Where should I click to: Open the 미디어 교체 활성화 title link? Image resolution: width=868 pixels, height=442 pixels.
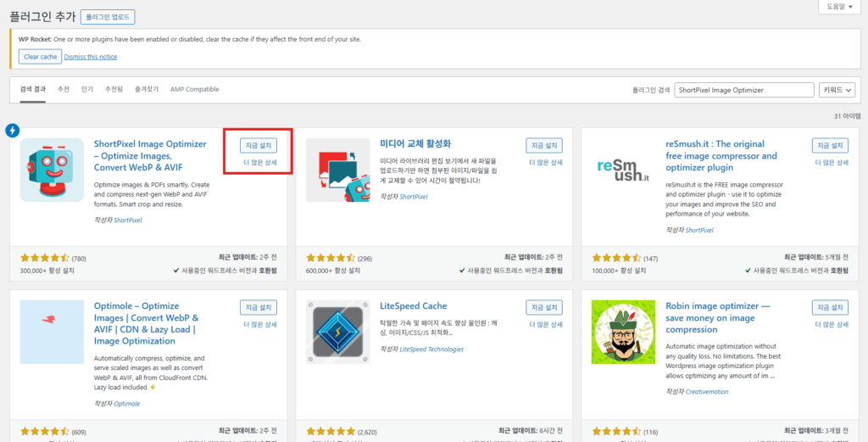(x=415, y=144)
